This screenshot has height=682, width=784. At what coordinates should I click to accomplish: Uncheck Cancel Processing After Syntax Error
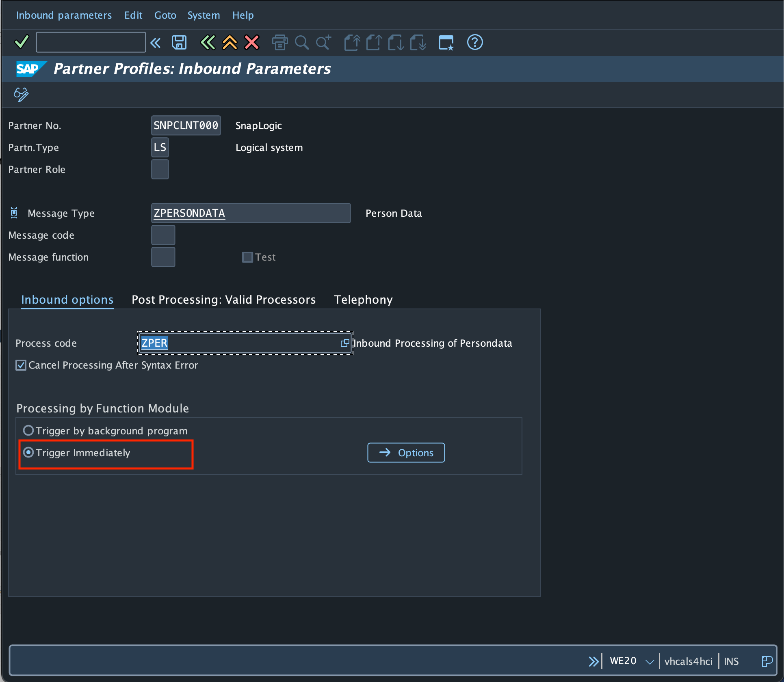point(21,365)
